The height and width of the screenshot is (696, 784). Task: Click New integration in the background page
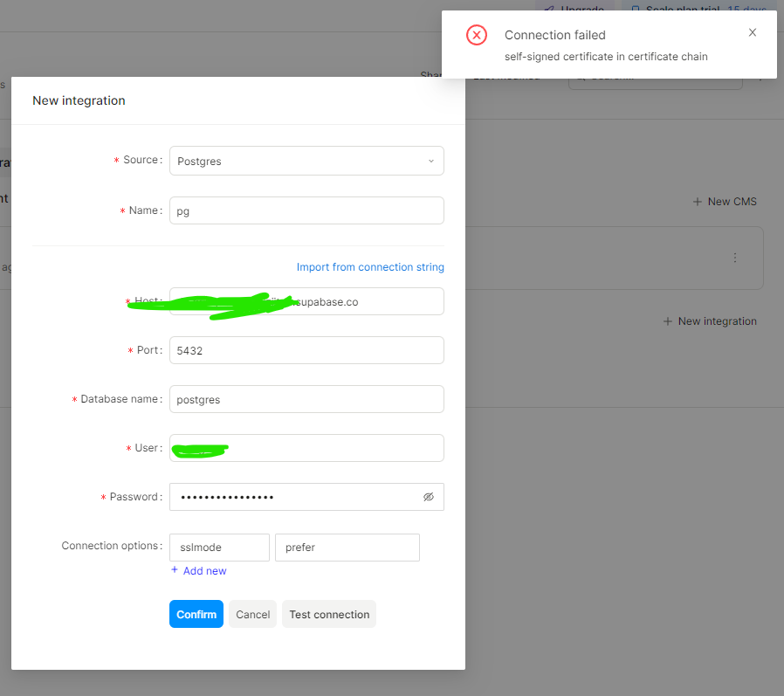point(710,321)
